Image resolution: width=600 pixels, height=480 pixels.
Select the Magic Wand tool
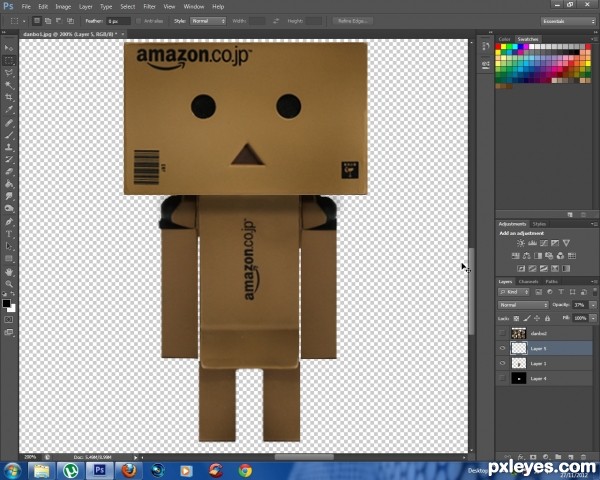click(x=9, y=85)
